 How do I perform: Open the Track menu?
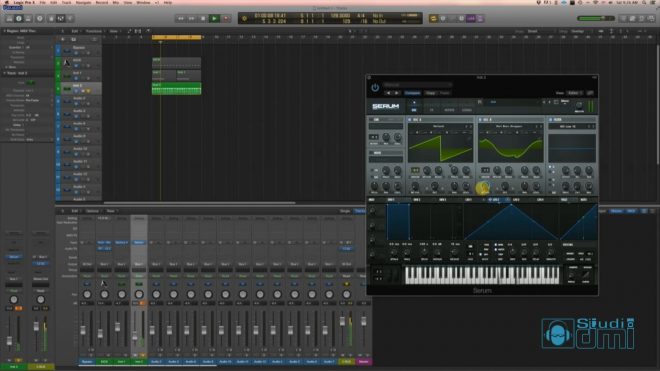click(67, 3)
